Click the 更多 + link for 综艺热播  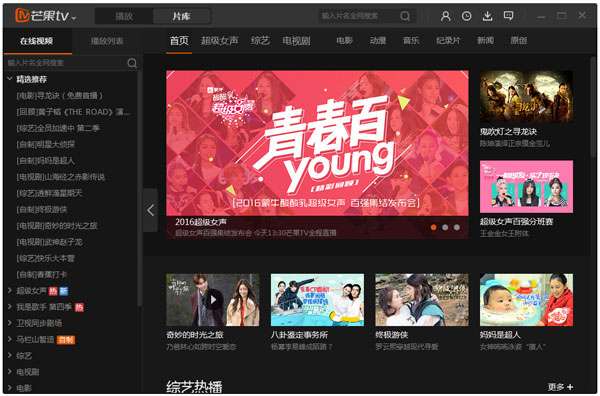tap(560, 387)
